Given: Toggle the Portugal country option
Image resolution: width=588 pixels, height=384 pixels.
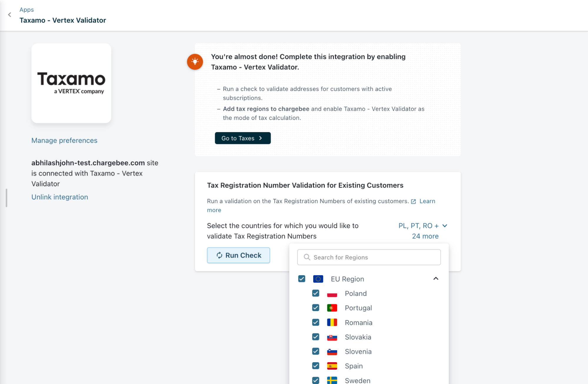Looking at the screenshot, I should (x=358, y=308).
